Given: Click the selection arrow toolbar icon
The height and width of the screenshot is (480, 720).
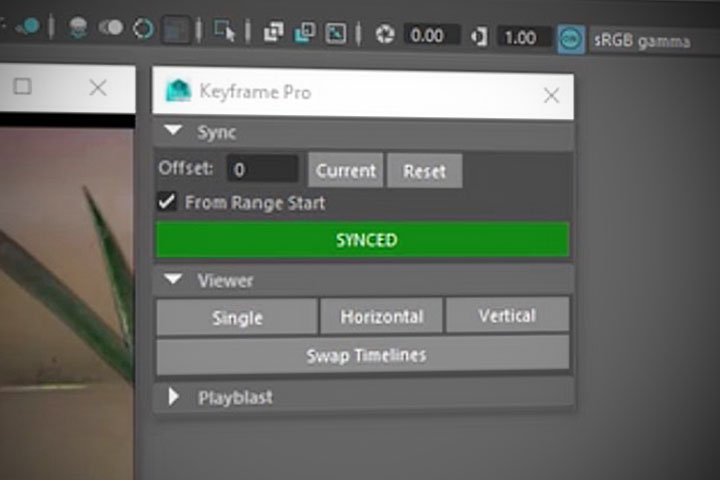Looking at the screenshot, I should pyautogui.click(x=225, y=31).
